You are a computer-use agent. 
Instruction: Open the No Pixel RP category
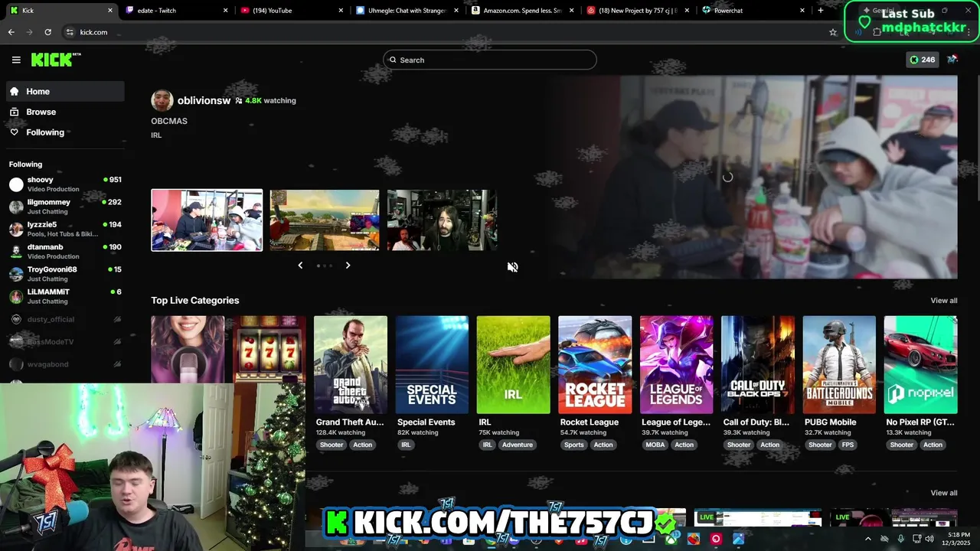pyautogui.click(x=920, y=364)
